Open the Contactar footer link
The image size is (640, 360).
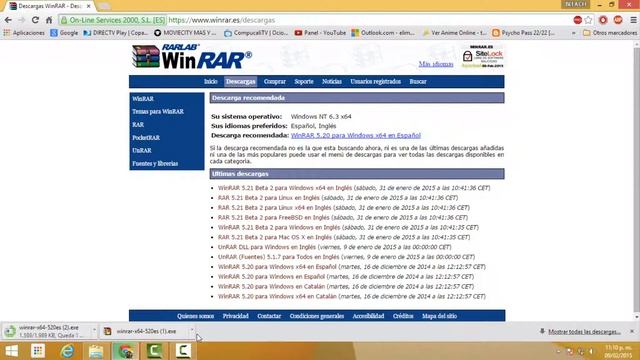pos(269,316)
